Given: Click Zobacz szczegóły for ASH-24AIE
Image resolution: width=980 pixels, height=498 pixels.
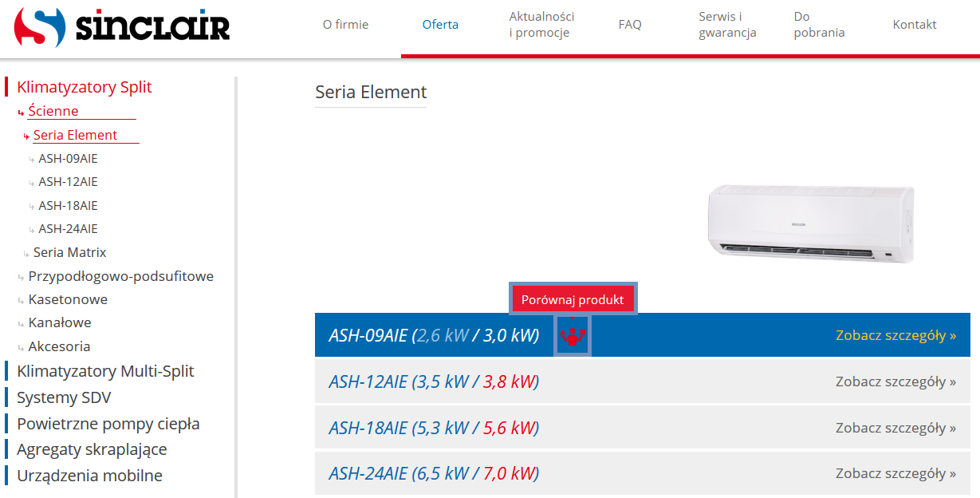Looking at the screenshot, I should click(x=895, y=474).
